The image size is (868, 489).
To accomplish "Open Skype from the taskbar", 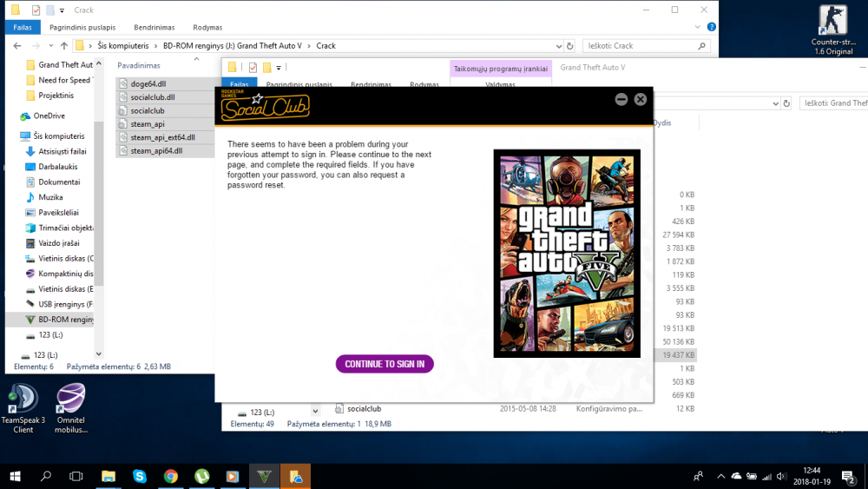I will coord(140,476).
